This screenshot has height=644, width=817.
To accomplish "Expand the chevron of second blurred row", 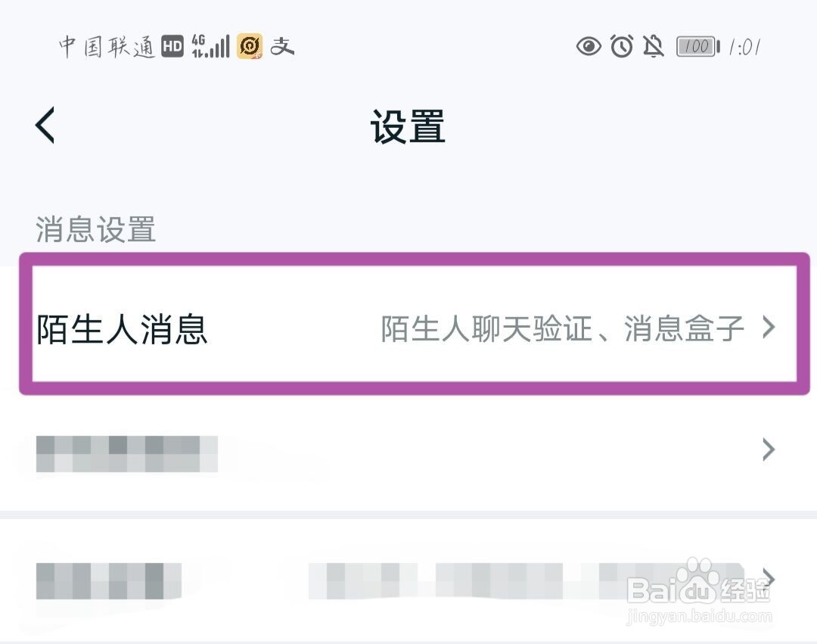I will coord(769,450).
